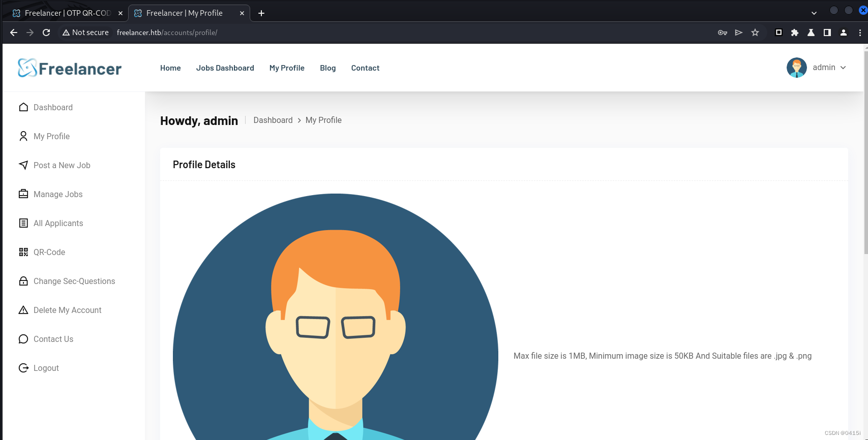868x440 pixels.
Task: Click the Freelancer logo
Action: click(70, 68)
